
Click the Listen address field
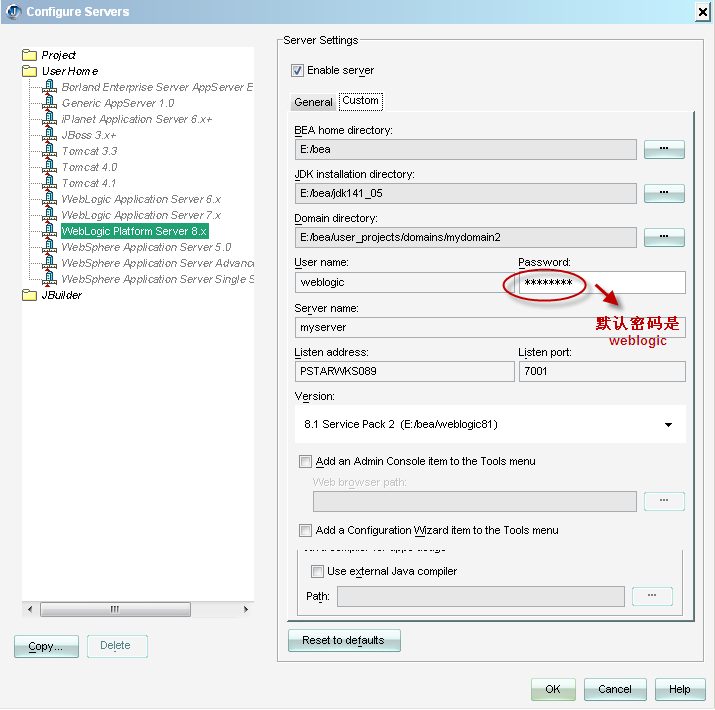click(404, 371)
